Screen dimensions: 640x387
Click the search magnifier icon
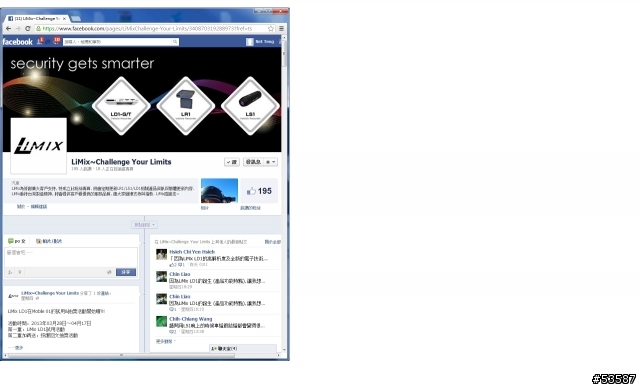click(175, 42)
